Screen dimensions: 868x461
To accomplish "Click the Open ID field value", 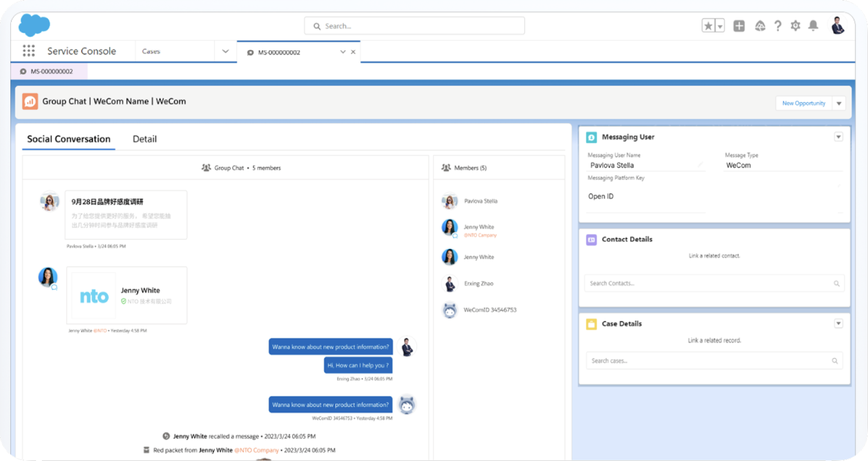I will coord(601,196).
